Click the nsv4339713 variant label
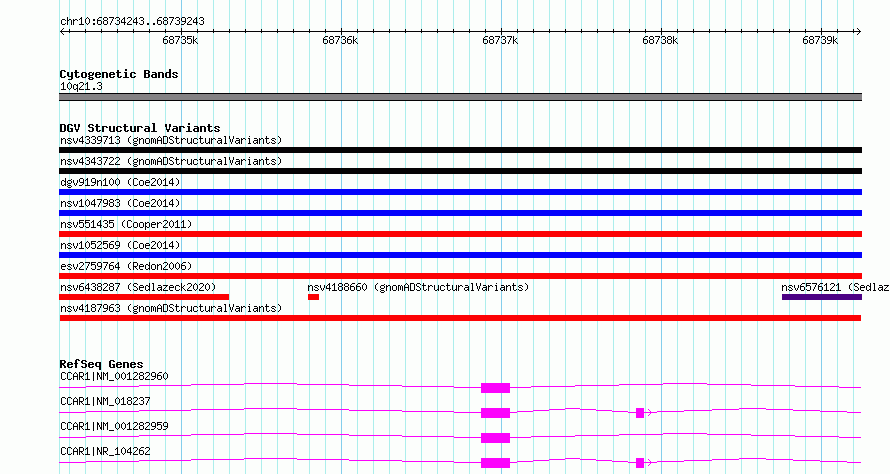 point(171,140)
